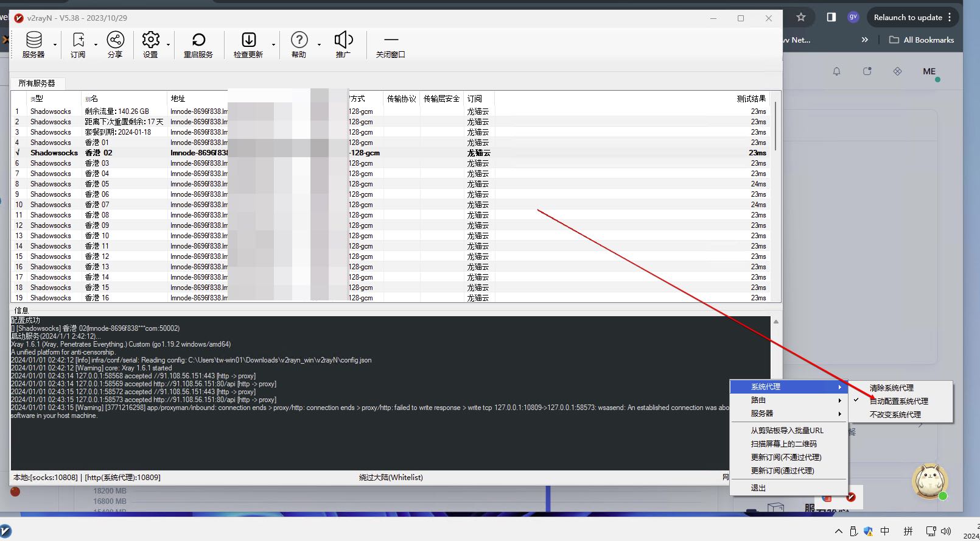This screenshot has height=541, width=980.
Task: Click the cat mascot avatar on webpage
Action: [x=929, y=481]
